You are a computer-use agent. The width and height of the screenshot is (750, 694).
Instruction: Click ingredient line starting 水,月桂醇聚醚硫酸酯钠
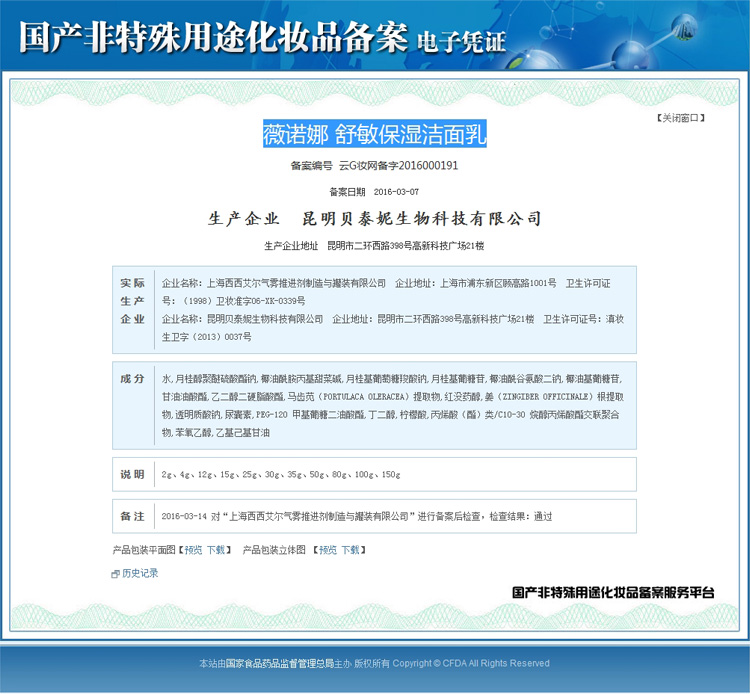click(392, 379)
